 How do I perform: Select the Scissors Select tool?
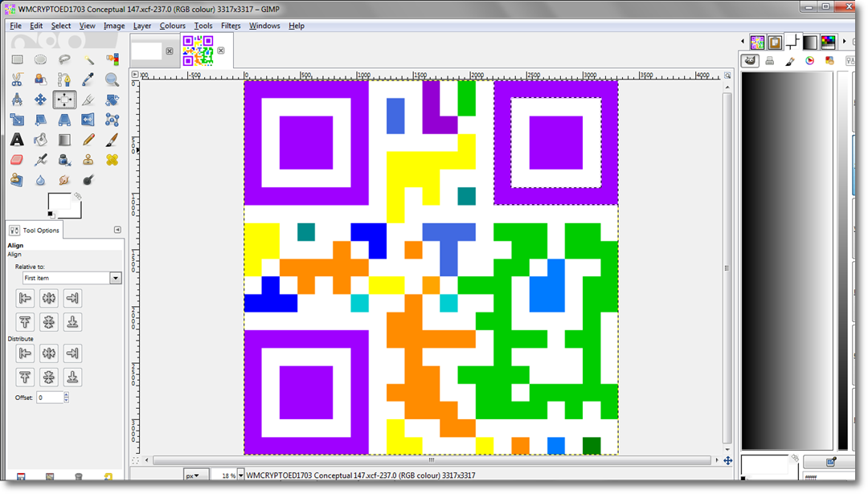click(17, 80)
